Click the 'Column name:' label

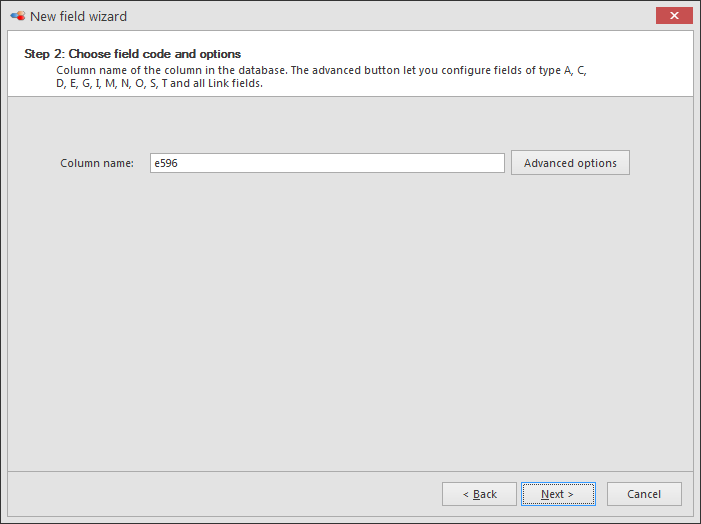point(97,163)
